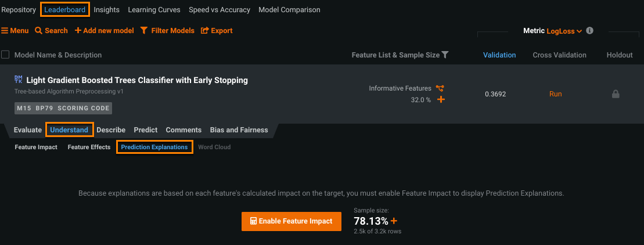This screenshot has height=245, width=644.
Task: Expand the Light Gradient Boosted Trees model row
Action: point(137,81)
